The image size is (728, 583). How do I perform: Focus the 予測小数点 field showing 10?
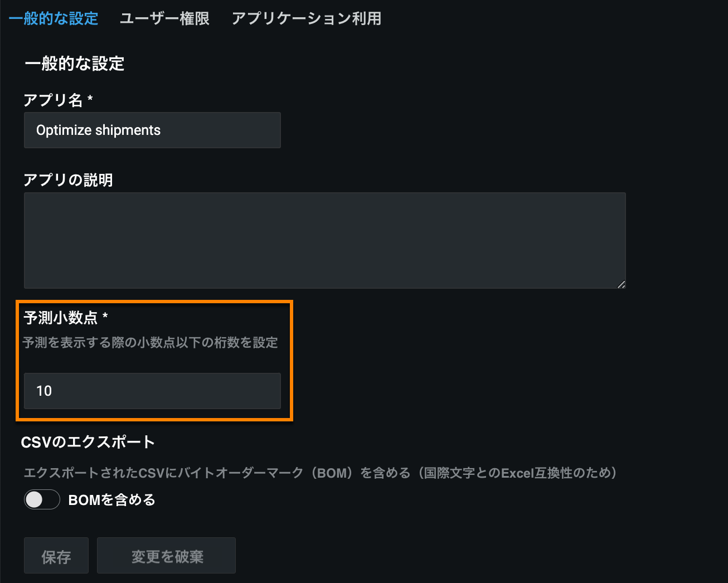click(152, 391)
